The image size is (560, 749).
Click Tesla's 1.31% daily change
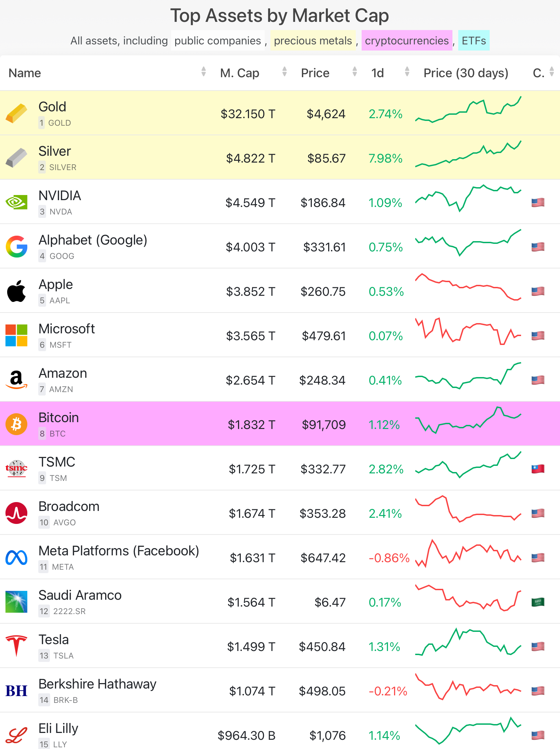[384, 647]
